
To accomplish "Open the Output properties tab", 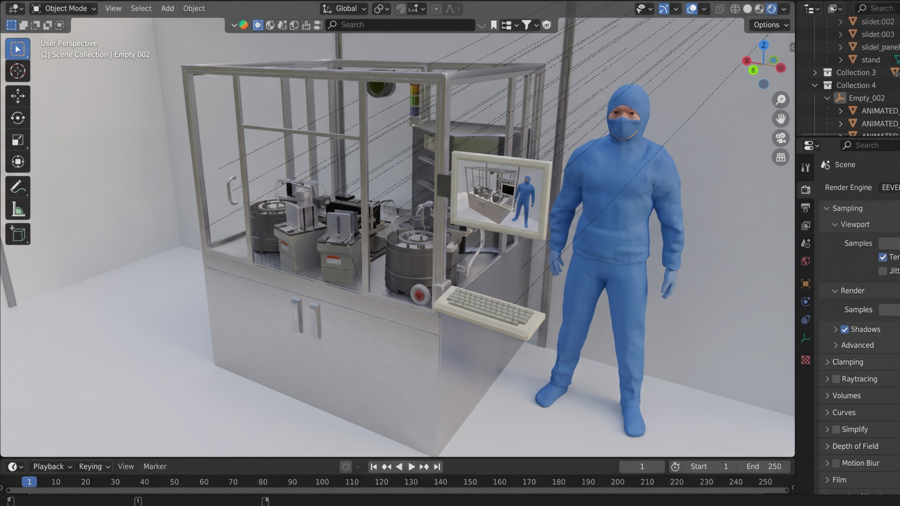I will coord(806,207).
